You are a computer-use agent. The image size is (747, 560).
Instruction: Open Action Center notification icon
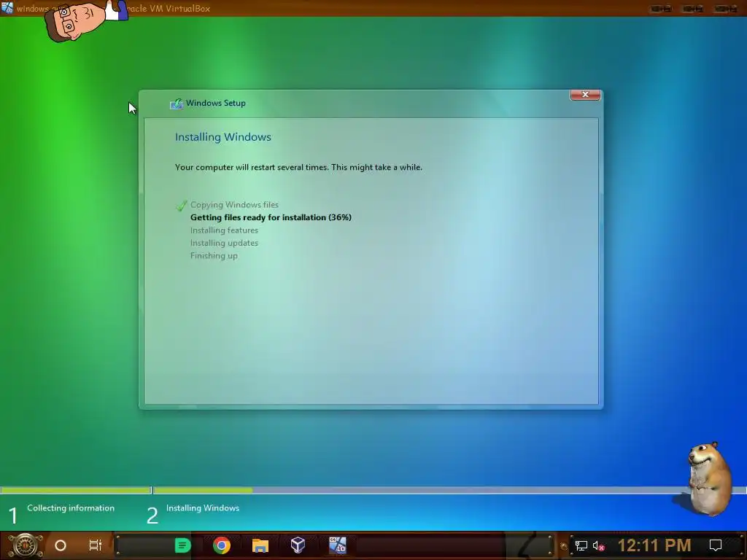coord(716,545)
